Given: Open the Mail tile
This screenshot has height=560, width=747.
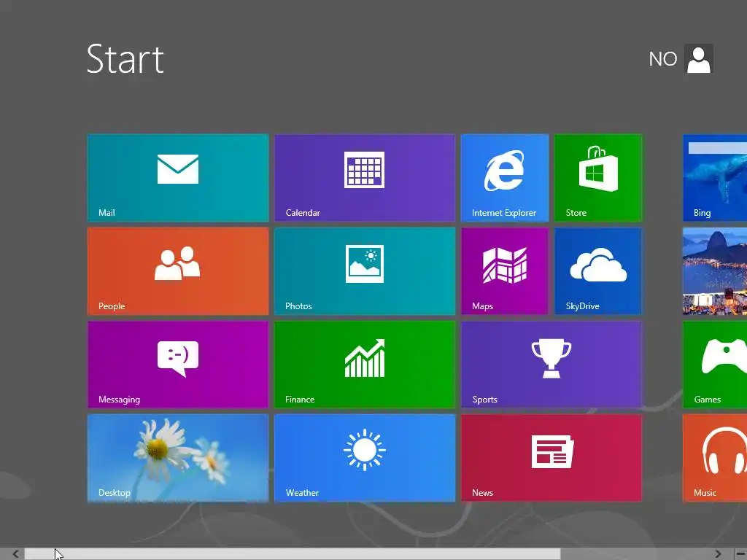Looking at the screenshot, I should pyautogui.click(x=178, y=178).
